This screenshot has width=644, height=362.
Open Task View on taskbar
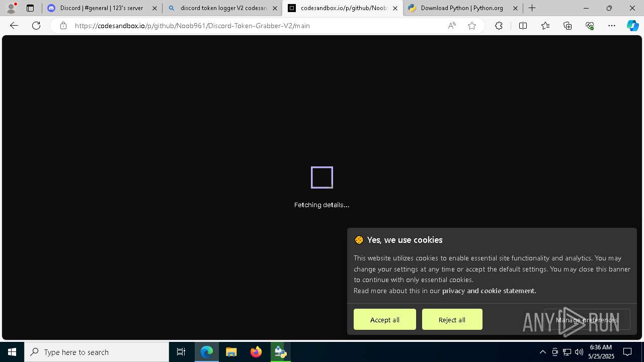coord(181,352)
